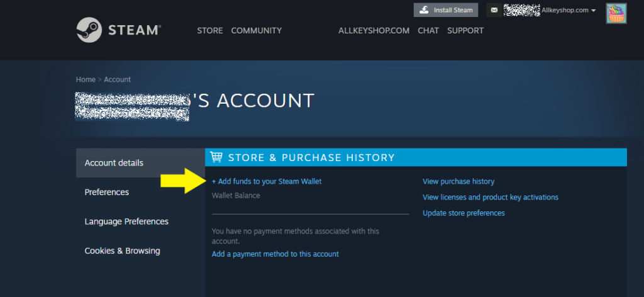Select the Cookies & Browsing tab
The image size is (644, 297).
(x=122, y=250)
